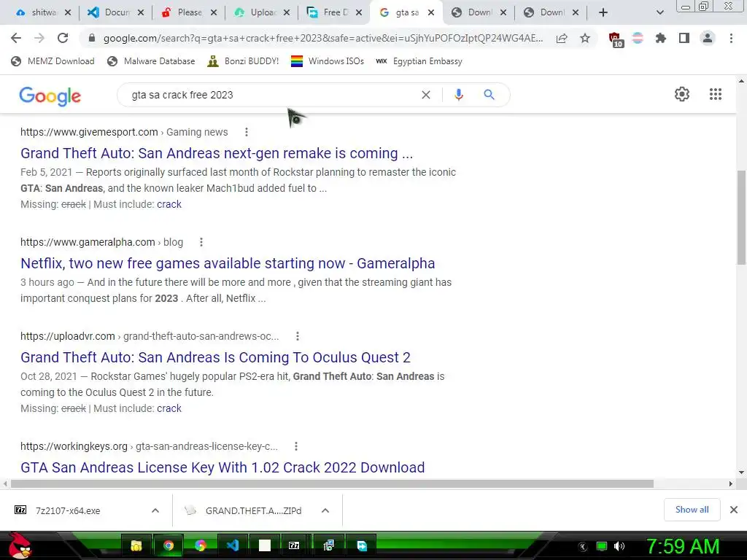Switch to the 'Uploa' tab
Screen dimensions: 747x560
[x=262, y=12]
